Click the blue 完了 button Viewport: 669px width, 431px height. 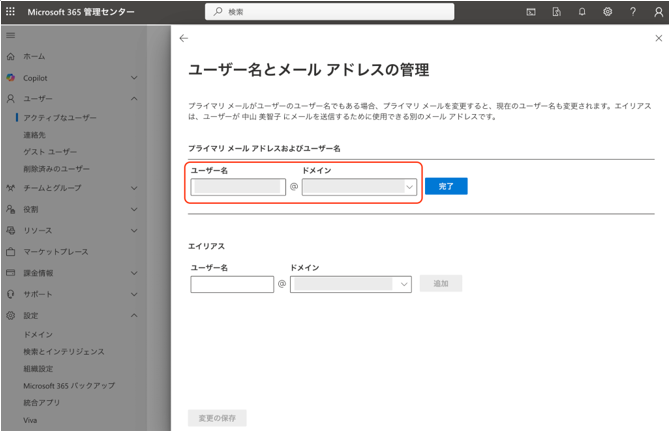[x=445, y=186]
